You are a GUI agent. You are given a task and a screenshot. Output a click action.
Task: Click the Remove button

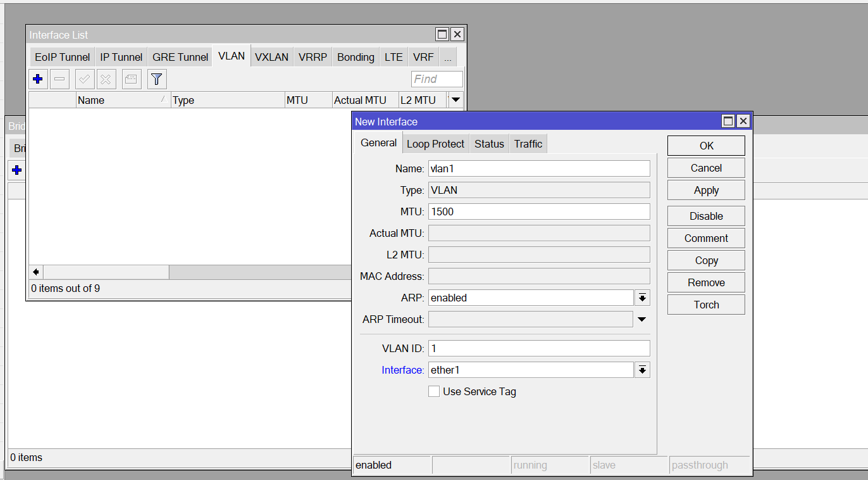[706, 282]
